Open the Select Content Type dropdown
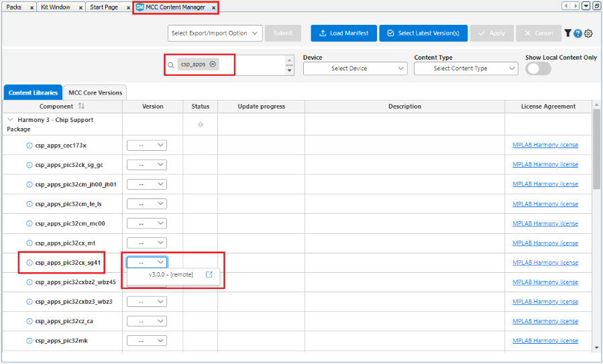This screenshot has height=364, width=603. click(465, 68)
